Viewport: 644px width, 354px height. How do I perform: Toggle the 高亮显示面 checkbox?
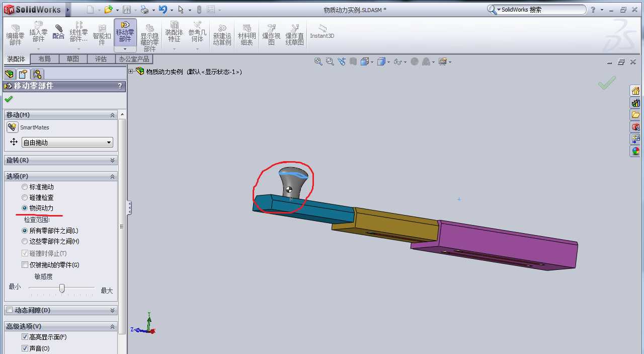pos(25,337)
